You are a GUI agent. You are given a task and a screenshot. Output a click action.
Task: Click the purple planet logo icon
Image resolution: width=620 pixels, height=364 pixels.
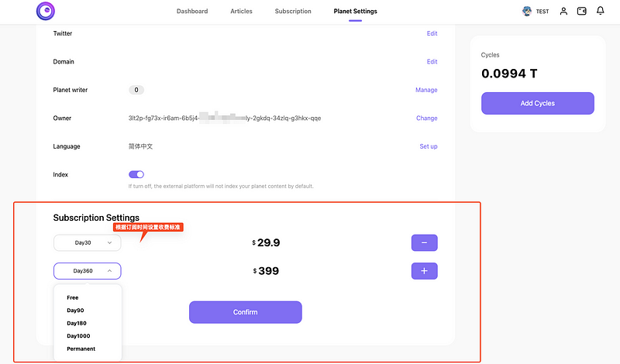coord(46,11)
